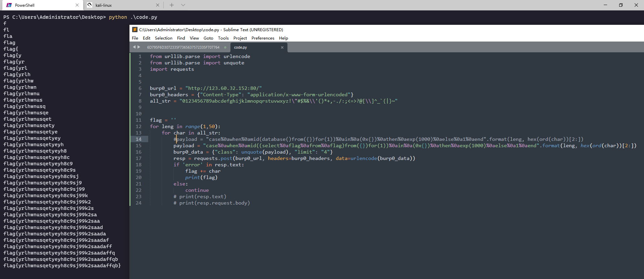The image size is (644, 279).
Task: Open the Goto menu
Action: click(x=208, y=38)
